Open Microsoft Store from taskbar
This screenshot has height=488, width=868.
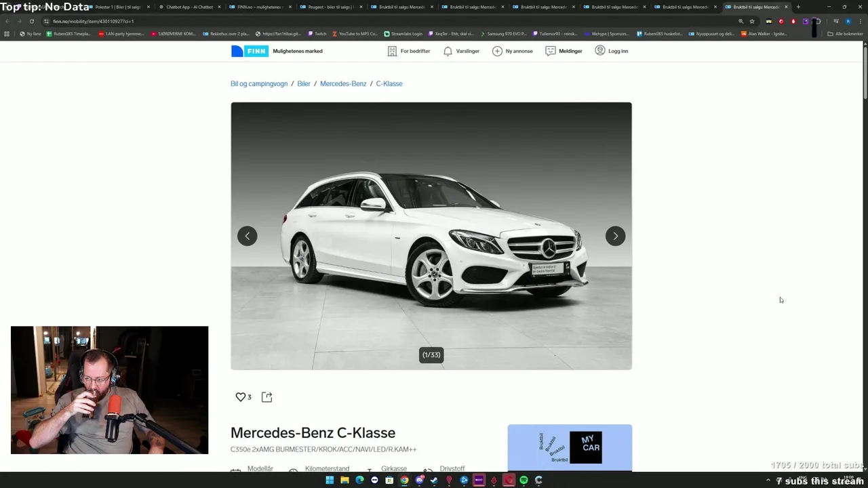point(389,480)
